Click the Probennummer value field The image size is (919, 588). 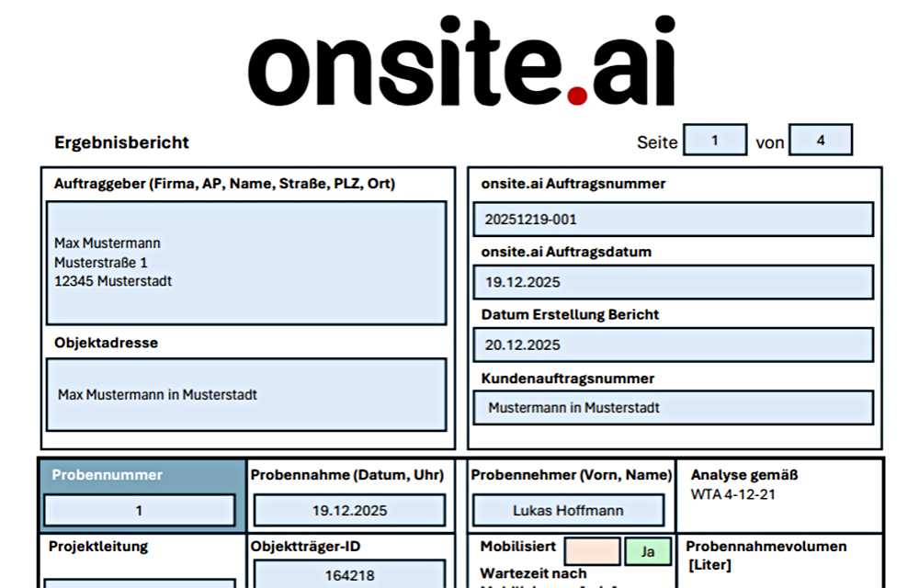(x=140, y=510)
